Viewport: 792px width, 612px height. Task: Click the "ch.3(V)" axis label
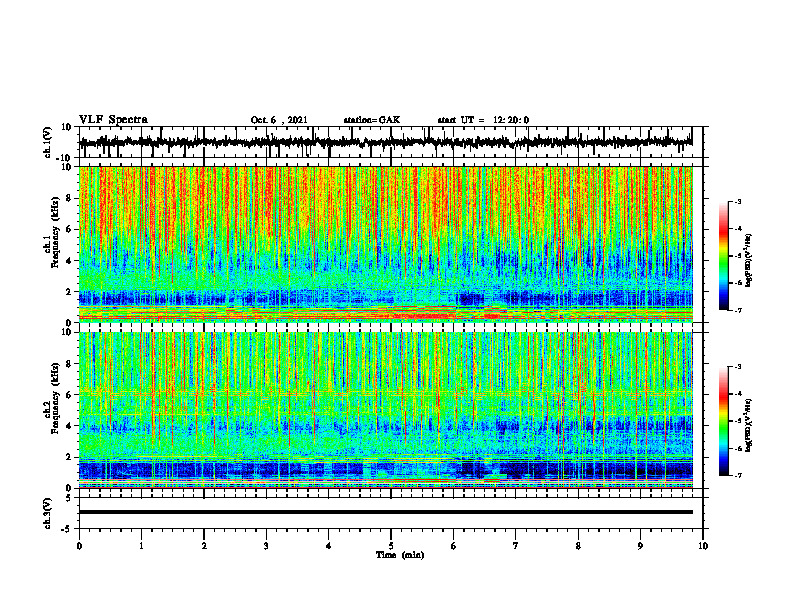(48, 513)
